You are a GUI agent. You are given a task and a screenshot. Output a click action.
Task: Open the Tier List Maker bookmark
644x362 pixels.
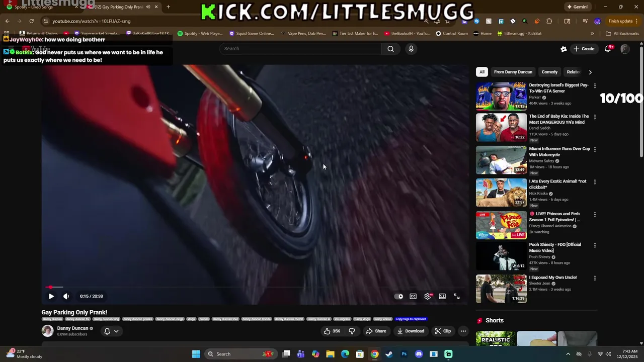tap(355, 34)
